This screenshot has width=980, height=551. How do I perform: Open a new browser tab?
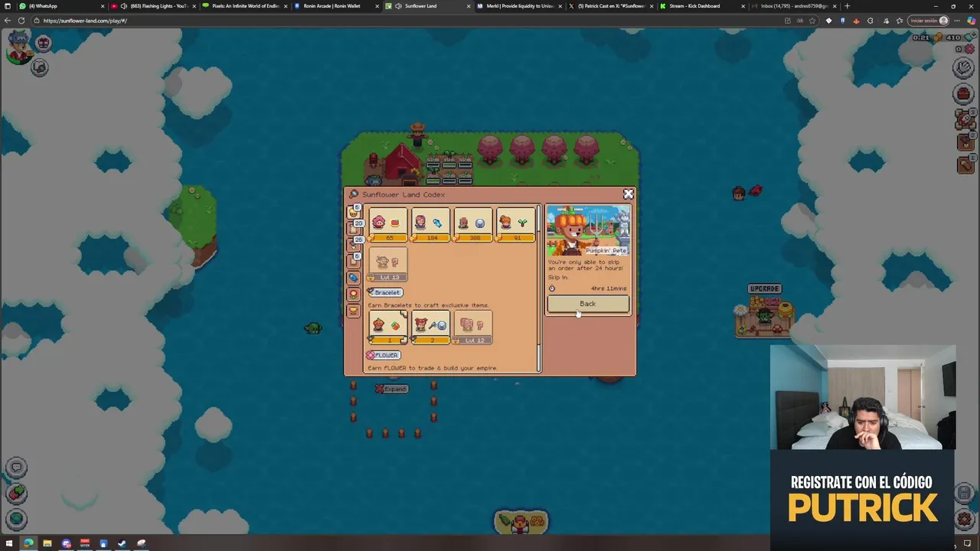click(847, 6)
